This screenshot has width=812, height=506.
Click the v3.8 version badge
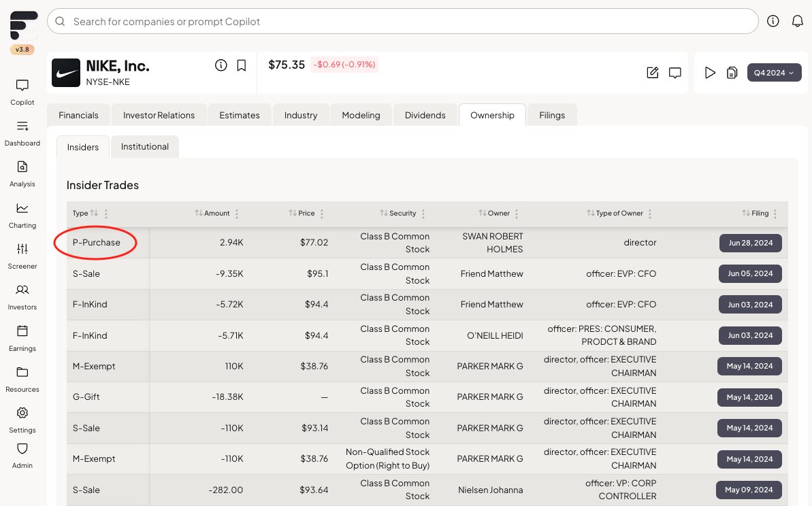click(22, 50)
